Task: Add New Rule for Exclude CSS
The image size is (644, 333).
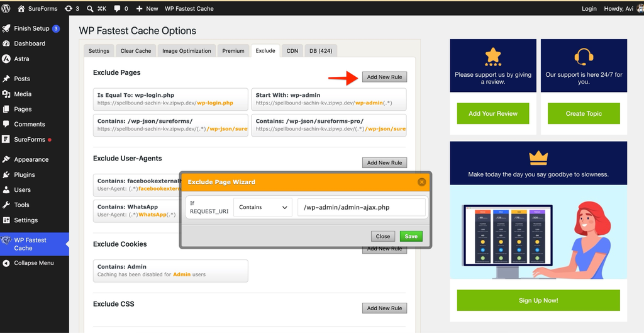Action: click(384, 308)
